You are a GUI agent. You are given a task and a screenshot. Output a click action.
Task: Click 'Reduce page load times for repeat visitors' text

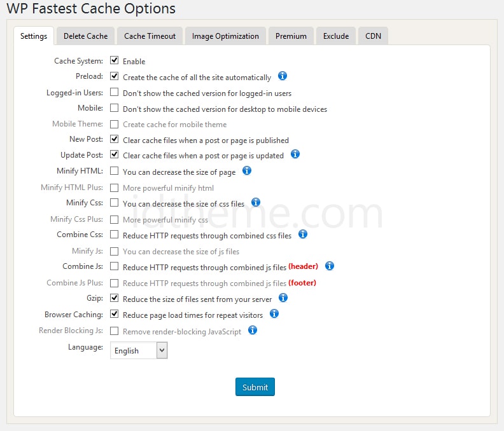tap(193, 315)
